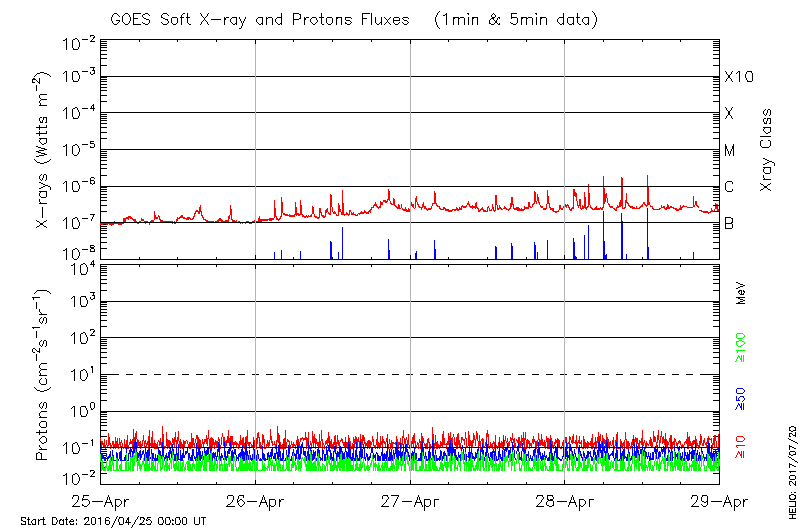
Task: Click the "C" X-ray class label
Action: (x=730, y=187)
